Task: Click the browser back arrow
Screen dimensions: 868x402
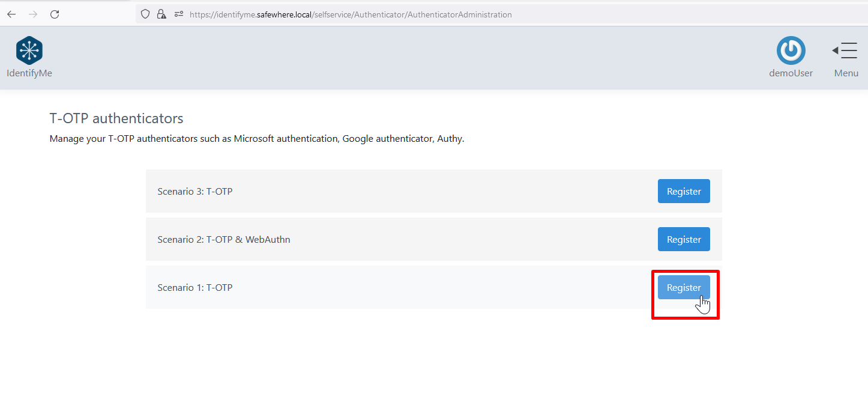Action: tap(11, 14)
